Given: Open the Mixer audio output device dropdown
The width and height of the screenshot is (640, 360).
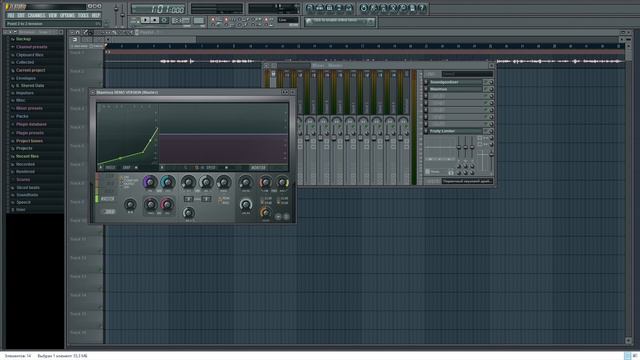Looking at the screenshot, I should pos(467,181).
